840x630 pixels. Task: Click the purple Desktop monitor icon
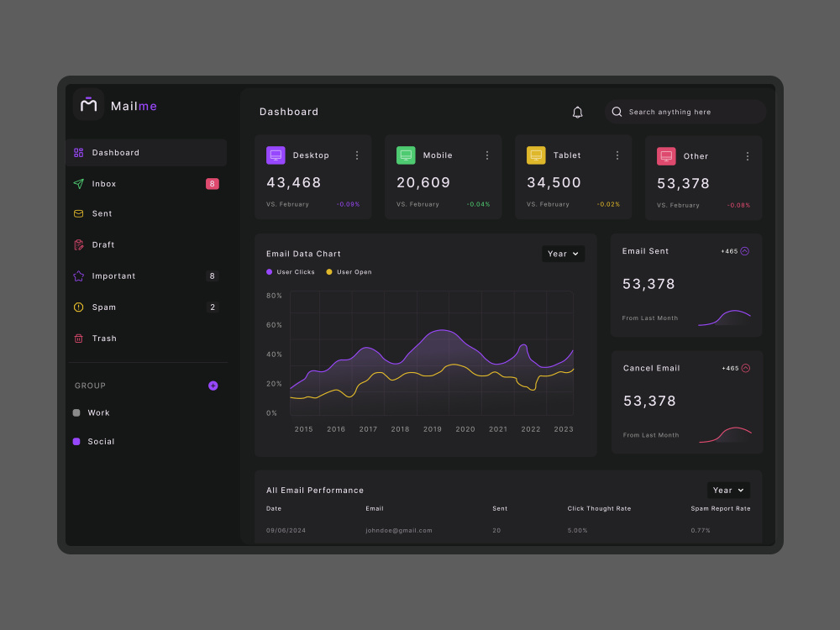(x=276, y=155)
